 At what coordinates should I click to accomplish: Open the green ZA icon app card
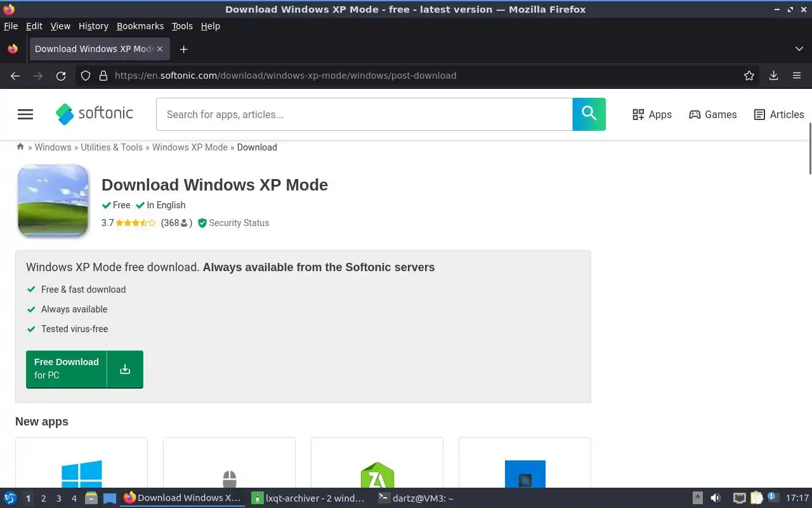[x=377, y=462]
